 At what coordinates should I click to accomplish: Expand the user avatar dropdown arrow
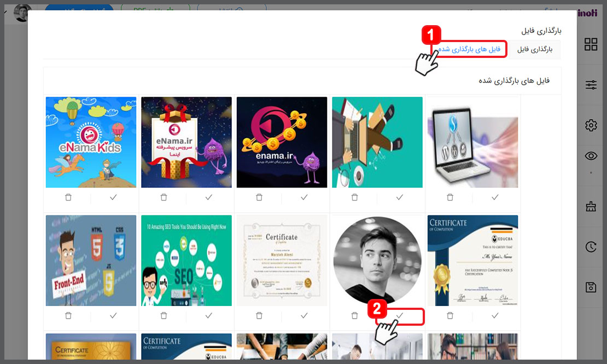coord(5,11)
